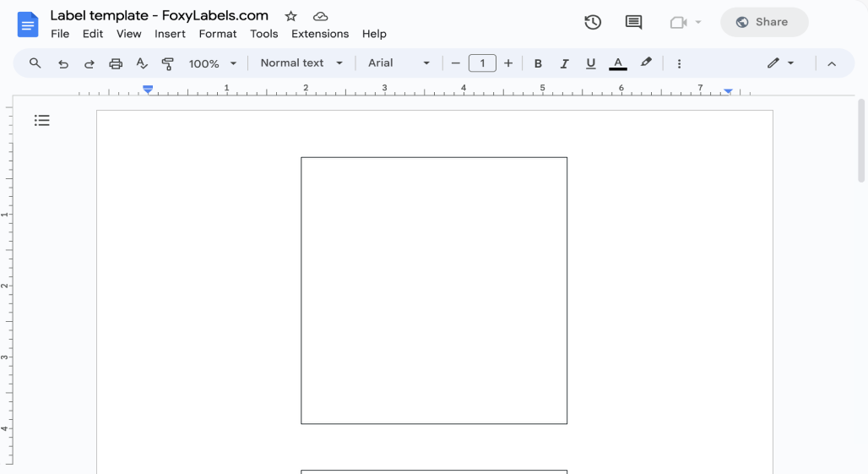Click the font size input field
The image size is (868, 474).
point(482,63)
